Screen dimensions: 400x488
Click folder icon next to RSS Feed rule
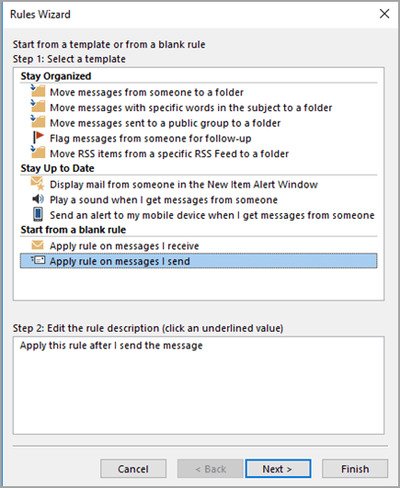(x=38, y=152)
